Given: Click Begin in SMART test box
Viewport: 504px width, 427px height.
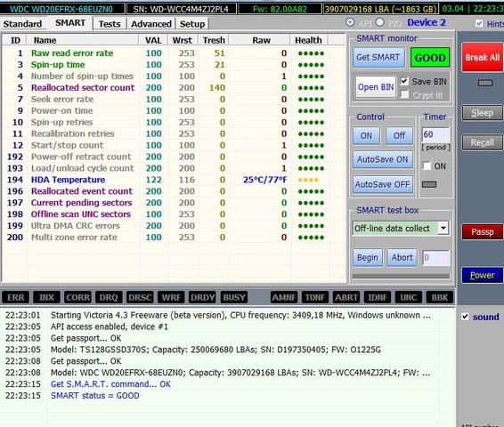Looking at the screenshot, I should (368, 257).
